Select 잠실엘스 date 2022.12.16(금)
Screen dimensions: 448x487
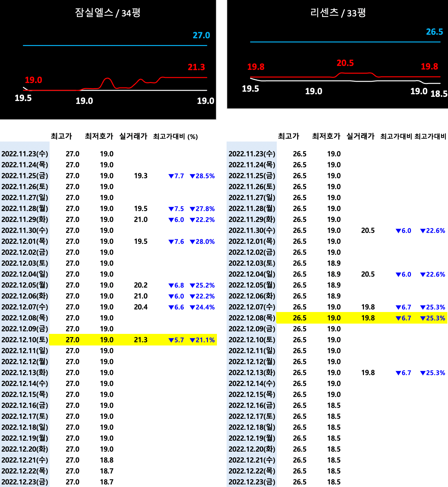point(25,406)
